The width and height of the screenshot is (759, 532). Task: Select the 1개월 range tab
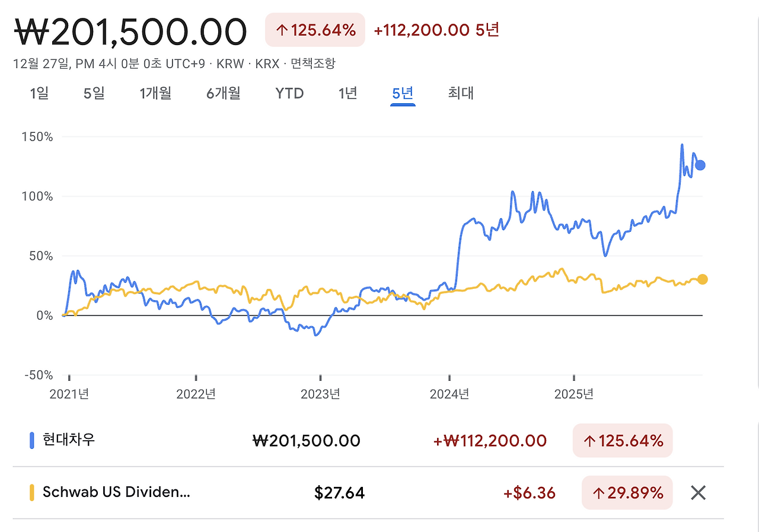tap(155, 93)
